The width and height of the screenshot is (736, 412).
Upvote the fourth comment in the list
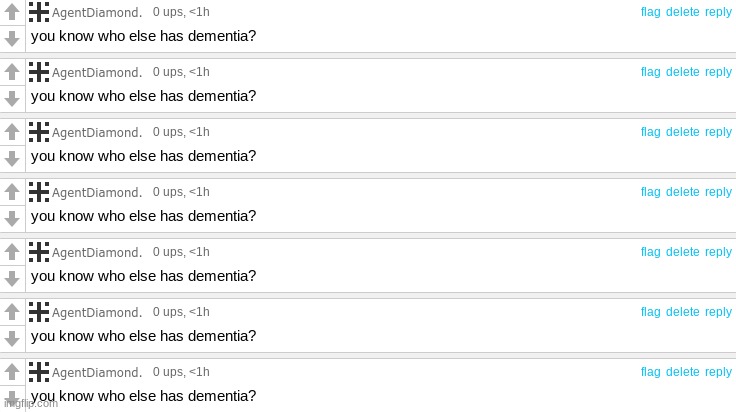tap(12, 192)
